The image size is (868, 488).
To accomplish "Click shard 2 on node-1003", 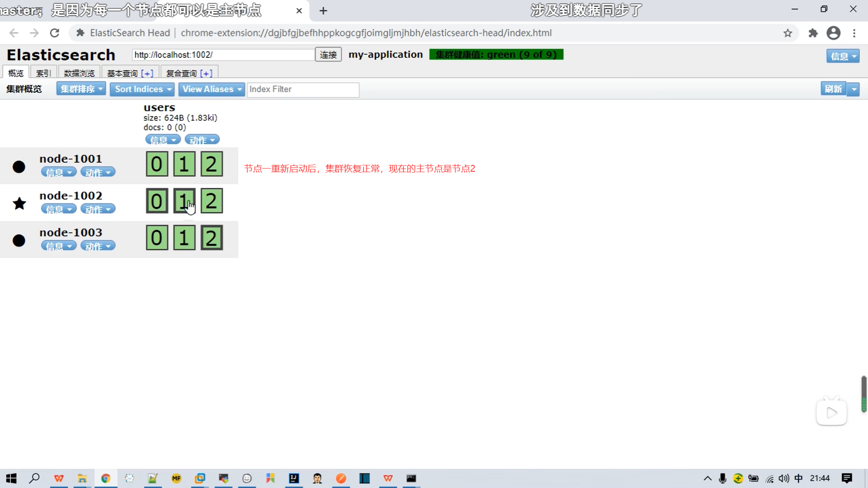I will (x=212, y=238).
